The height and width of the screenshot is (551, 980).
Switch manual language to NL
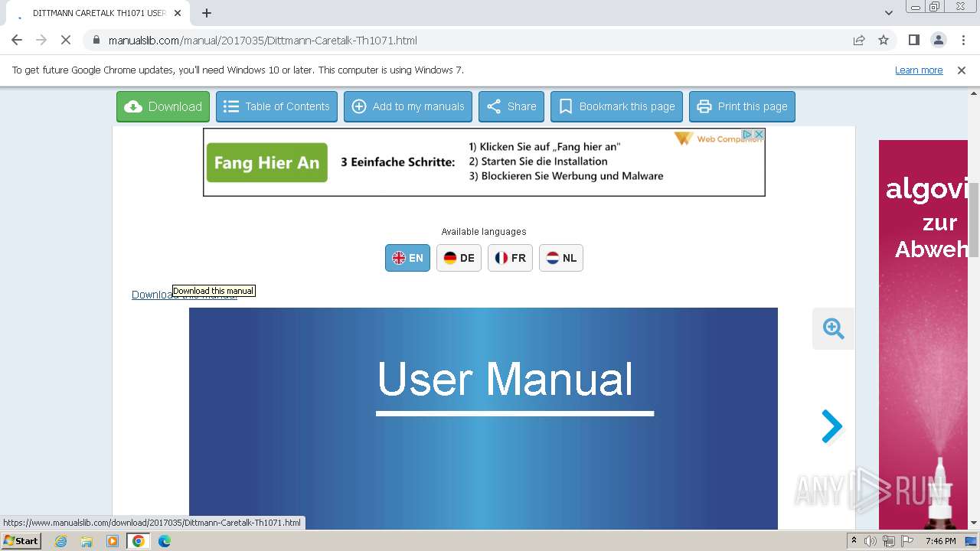pos(561,258)
